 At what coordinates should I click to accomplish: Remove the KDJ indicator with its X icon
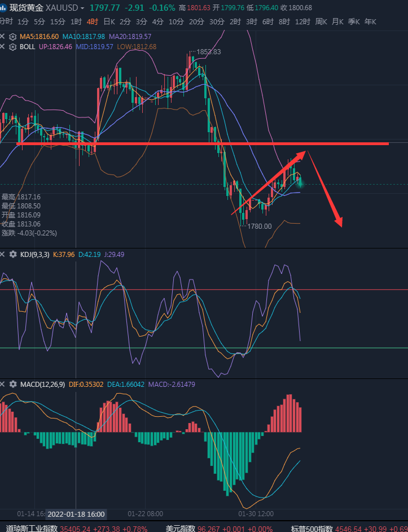click(3, 255)
